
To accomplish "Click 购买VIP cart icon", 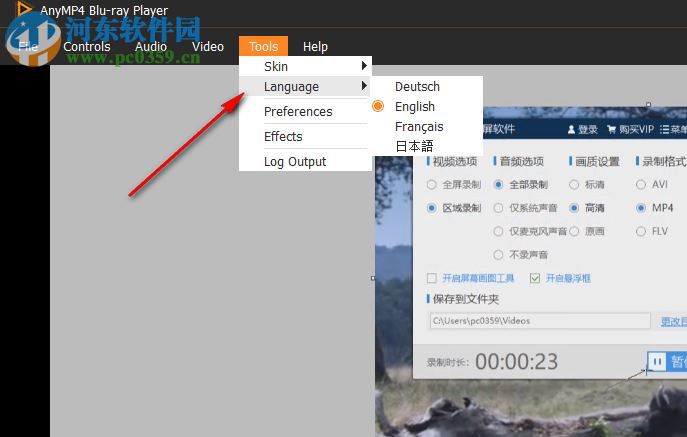I will [612, 129].
